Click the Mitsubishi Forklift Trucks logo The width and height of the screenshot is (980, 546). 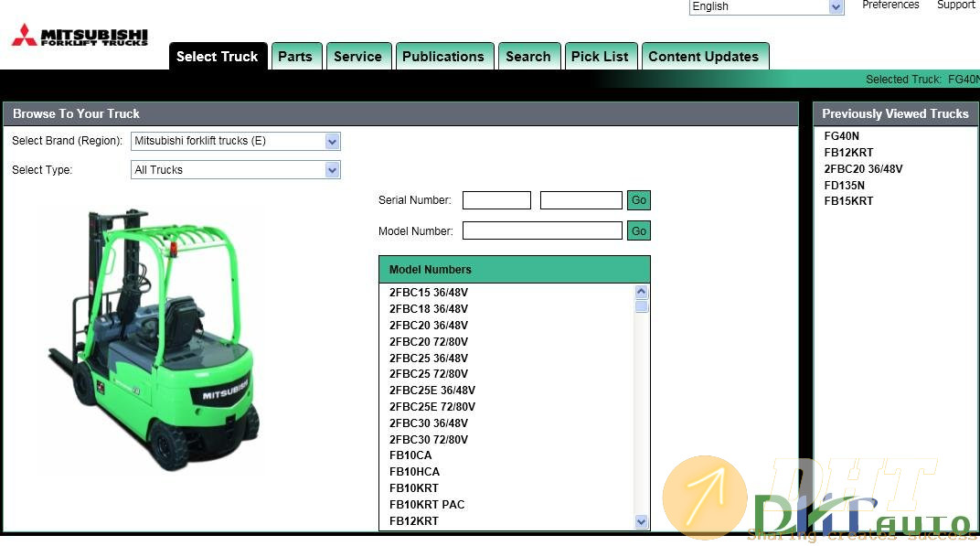[80, 36]
